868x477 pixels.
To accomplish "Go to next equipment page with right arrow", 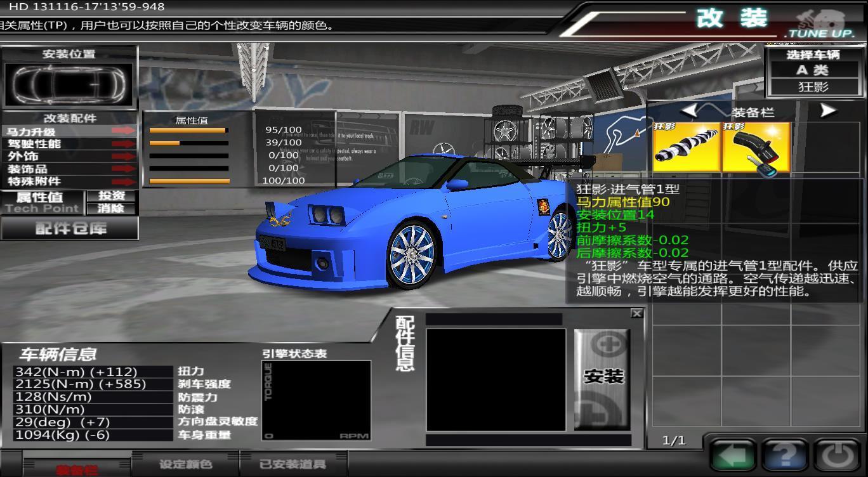I will 827,111.
